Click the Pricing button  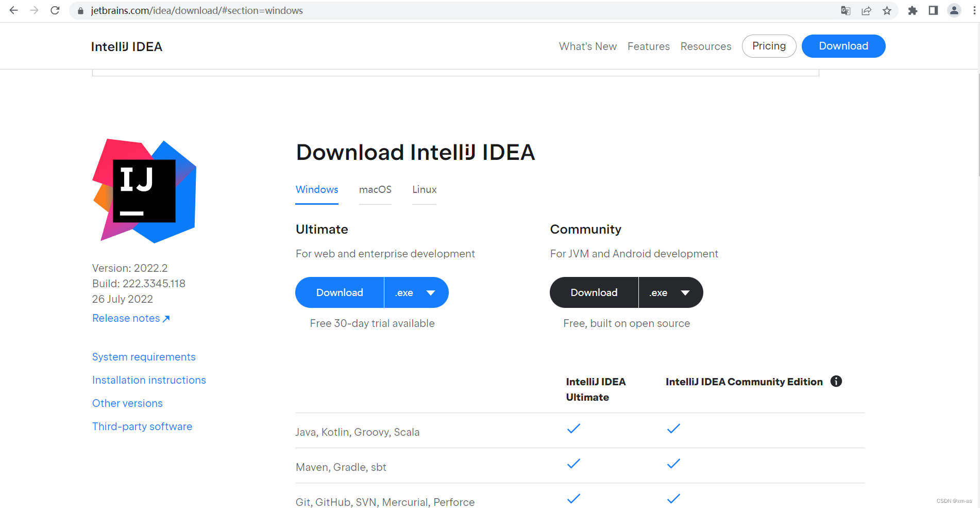coord(769,46)
